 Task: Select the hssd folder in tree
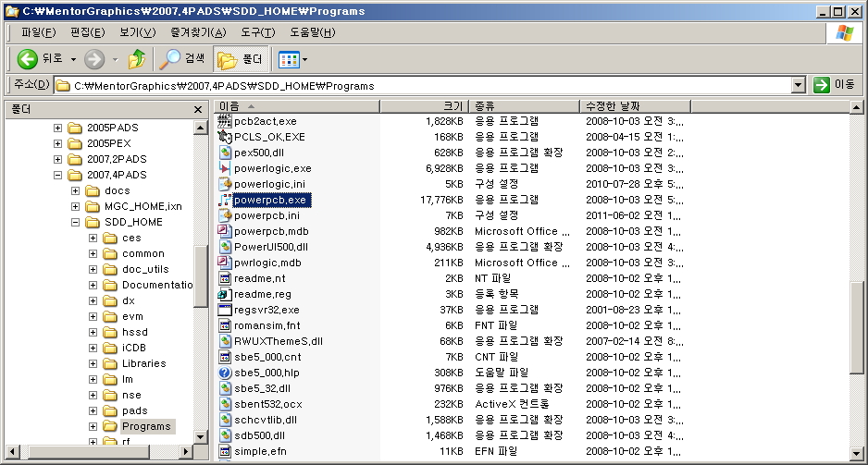tap(135, 332)
